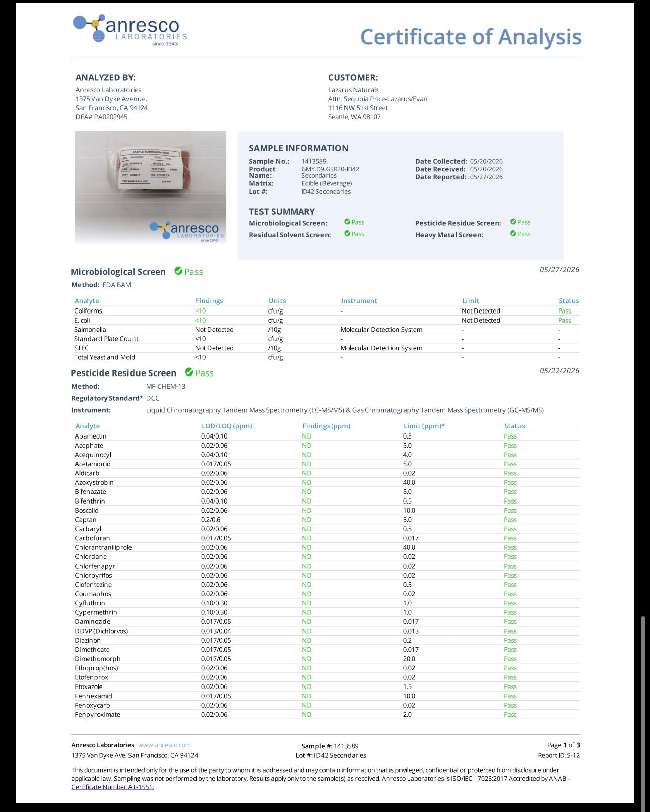Screen dimensions: 650x812
Task: Click the Status column header in pesticide table
Action: (x=514, y=426)
